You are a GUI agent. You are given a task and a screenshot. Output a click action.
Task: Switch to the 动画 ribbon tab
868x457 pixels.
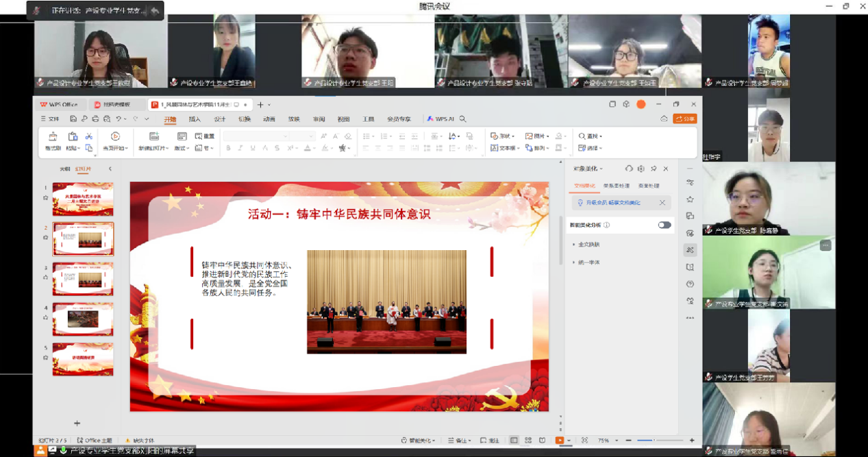[x=269, y=119]
